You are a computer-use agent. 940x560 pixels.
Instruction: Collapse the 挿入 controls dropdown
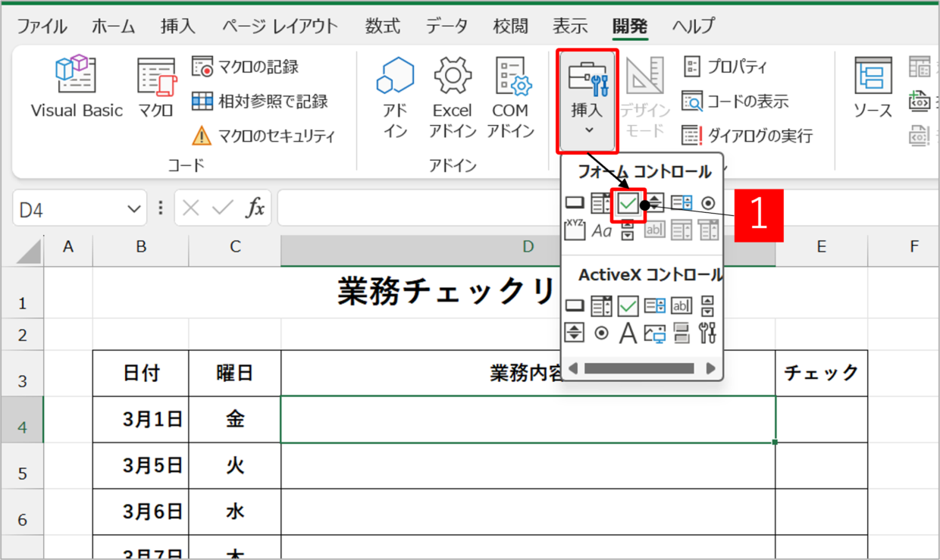(x=588, y=101)
